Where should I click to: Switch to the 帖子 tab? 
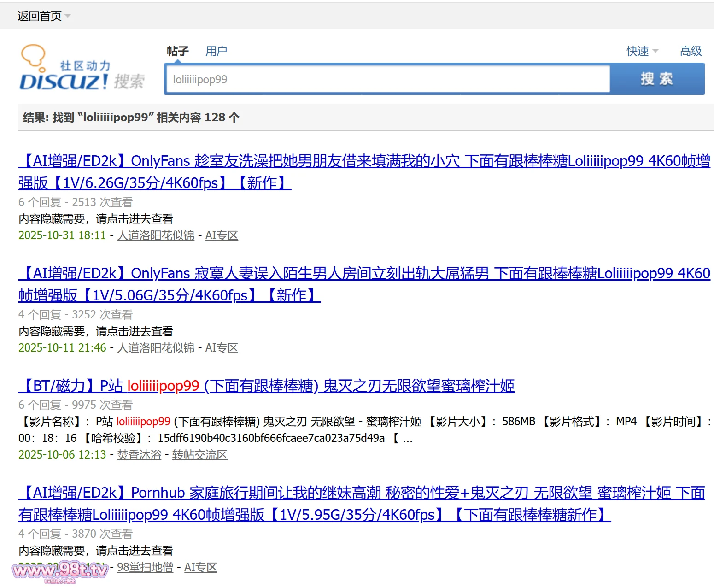click(x=178, y=51)
